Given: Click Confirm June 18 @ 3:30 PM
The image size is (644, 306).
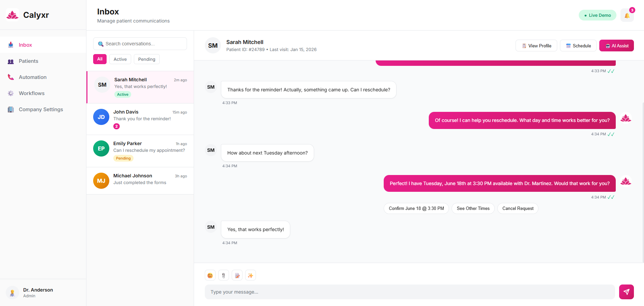Looking at the screenshot, I should (x=416, y=209).
